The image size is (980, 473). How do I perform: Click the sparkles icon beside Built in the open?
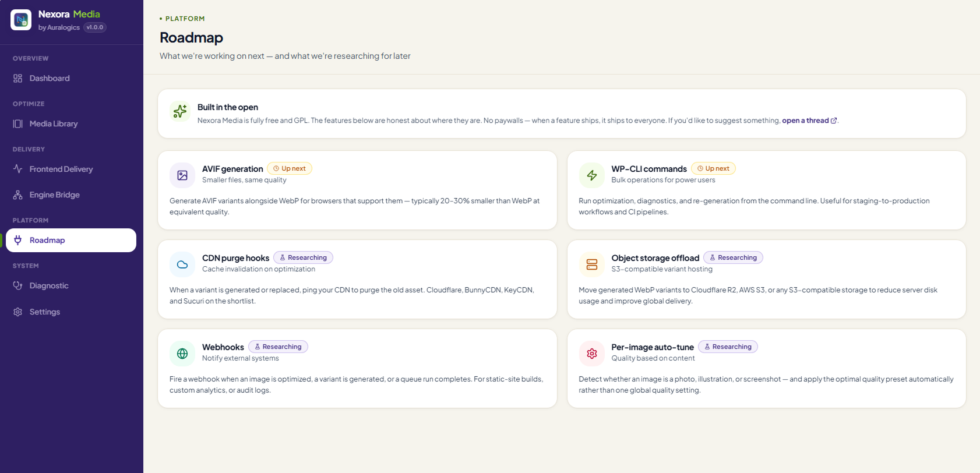(x=180, y=111)
